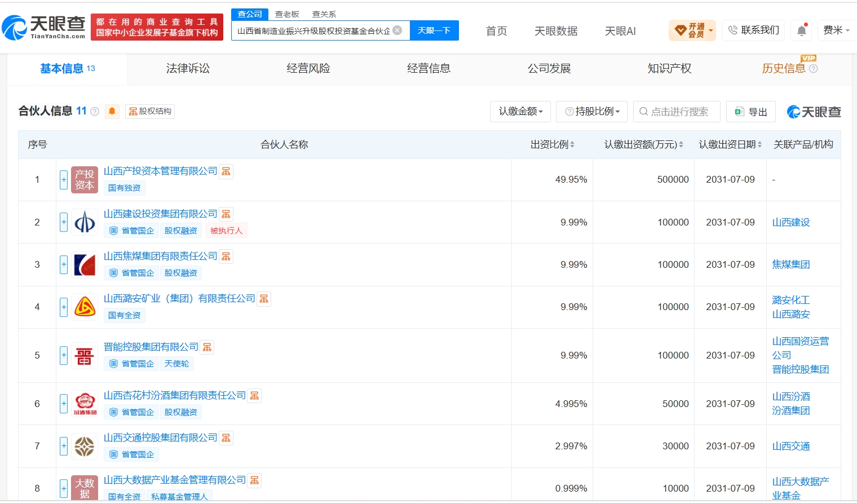Expand row 5 晋能控股 plus toggle
Screen dimensions: 857x504
[x=64, y=356]
